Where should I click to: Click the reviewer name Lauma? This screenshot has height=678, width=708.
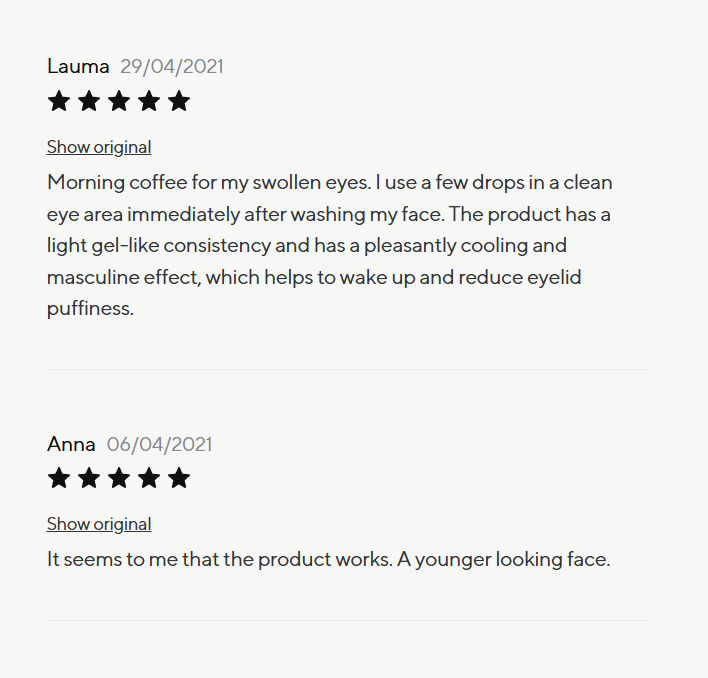pos(78,67)
